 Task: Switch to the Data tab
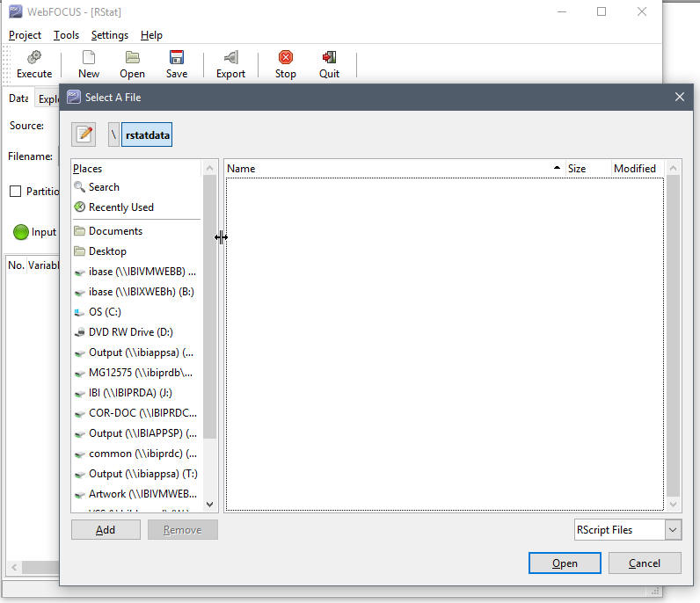(x=18, y=98)
